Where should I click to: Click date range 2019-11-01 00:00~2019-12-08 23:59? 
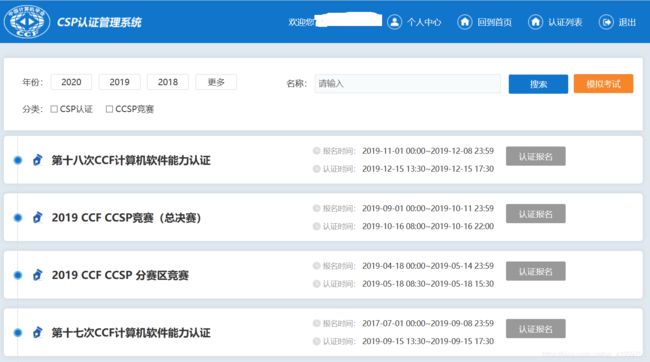pos(428,151)
